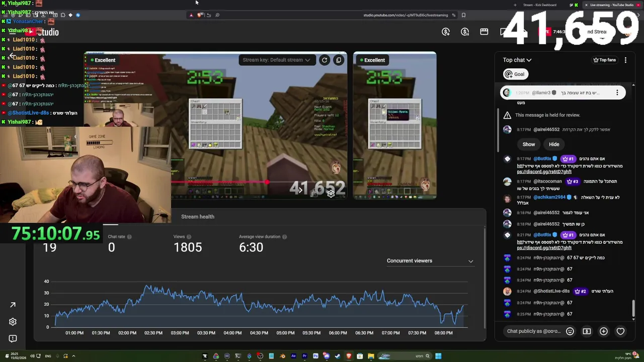Open the Stream key Default stream dropdown
This screenshot has width=644, height=362.
[276, 60]
